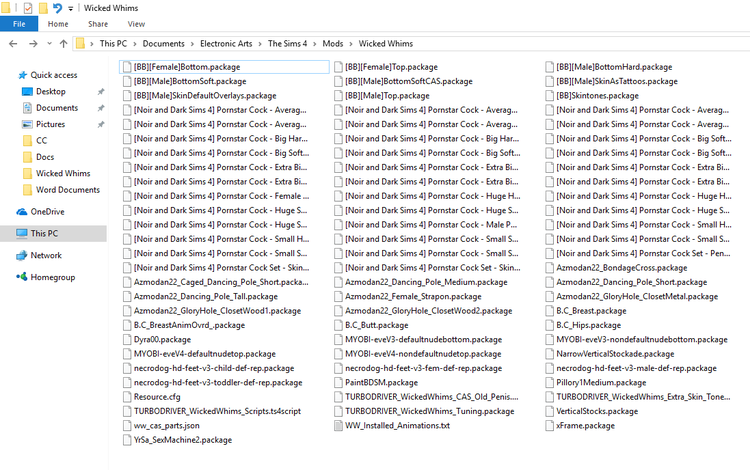Expand chevron after Mods in breadcrumb
The height and width of the screenshot is (470, 750).
(x=351, y=44)
